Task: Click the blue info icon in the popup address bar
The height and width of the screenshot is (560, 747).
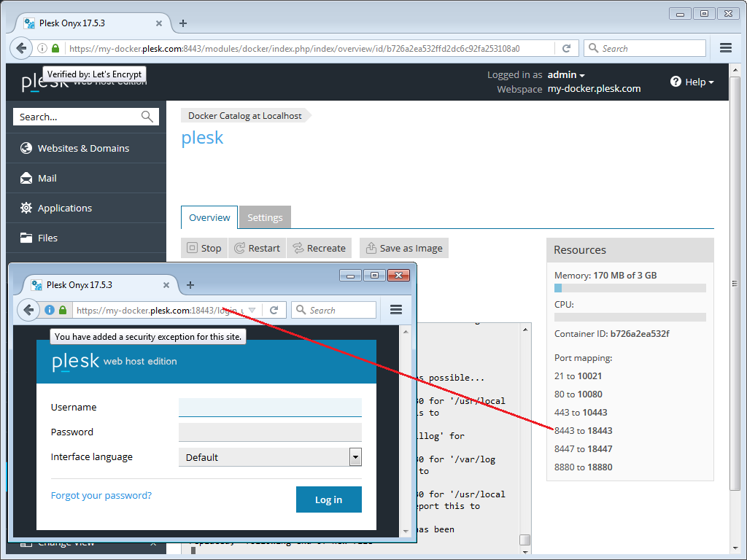Action: pyautogui.click(x=50, y=310)
